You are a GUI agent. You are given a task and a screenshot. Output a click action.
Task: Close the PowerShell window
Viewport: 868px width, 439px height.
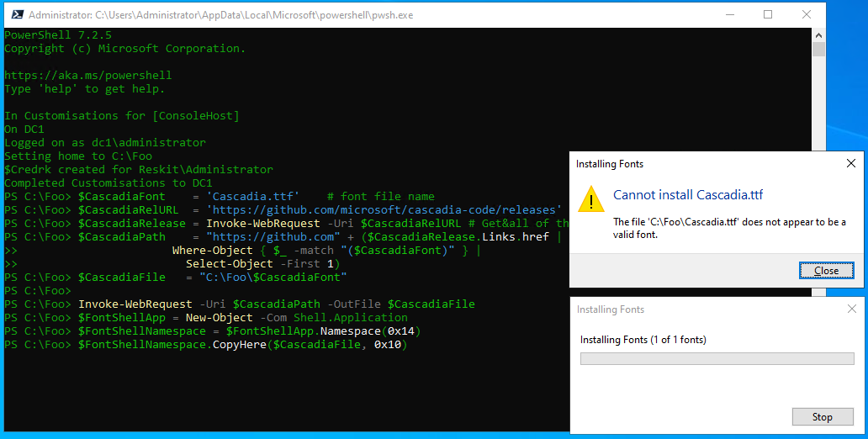coord(806,15)
